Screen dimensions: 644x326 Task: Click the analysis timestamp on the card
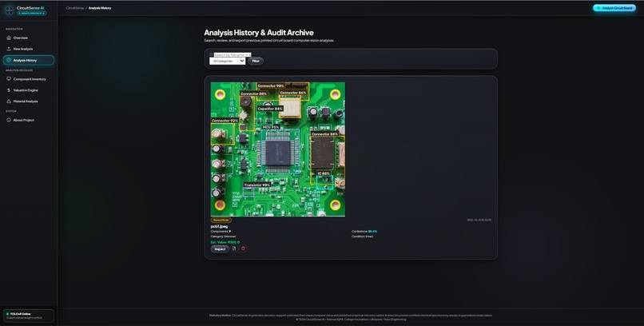[x=479, y=220]
